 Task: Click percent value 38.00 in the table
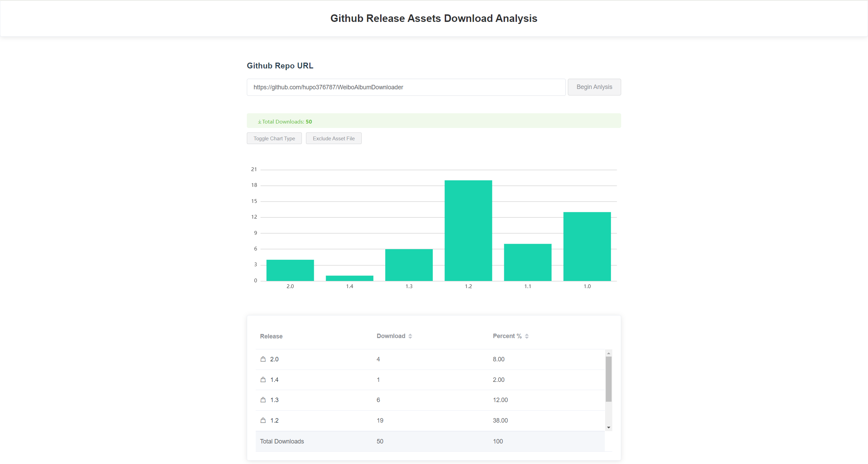point(500,421)
